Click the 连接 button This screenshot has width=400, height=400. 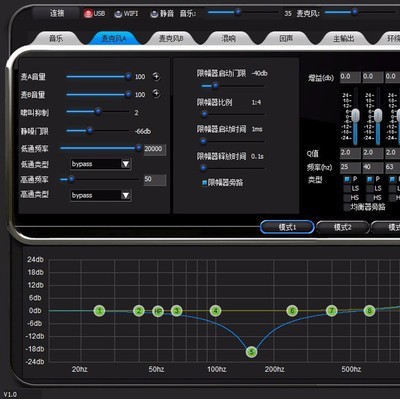click(57, 13)
